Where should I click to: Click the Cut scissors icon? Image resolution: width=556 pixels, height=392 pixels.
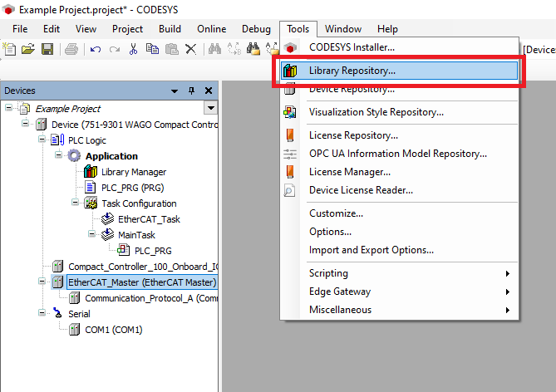click(x=133, y=50)
